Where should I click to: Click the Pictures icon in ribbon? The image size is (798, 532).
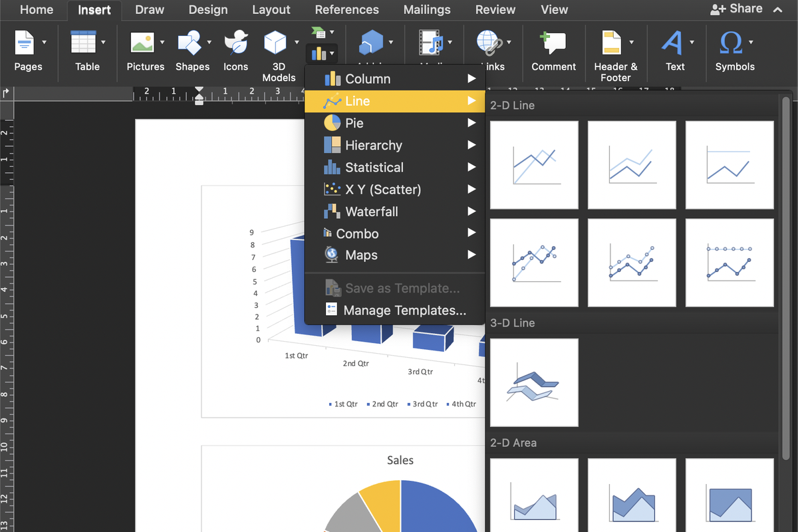point(142,43)
